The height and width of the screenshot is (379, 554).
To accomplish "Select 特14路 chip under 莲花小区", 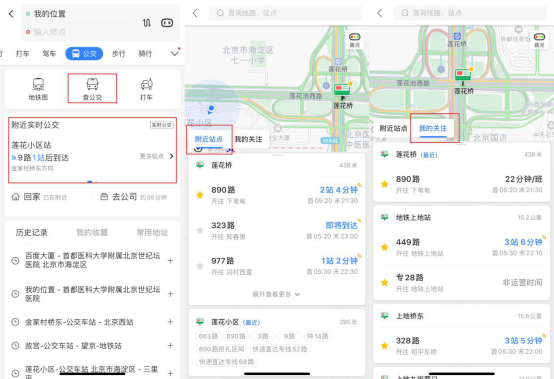I will [317, 336].
